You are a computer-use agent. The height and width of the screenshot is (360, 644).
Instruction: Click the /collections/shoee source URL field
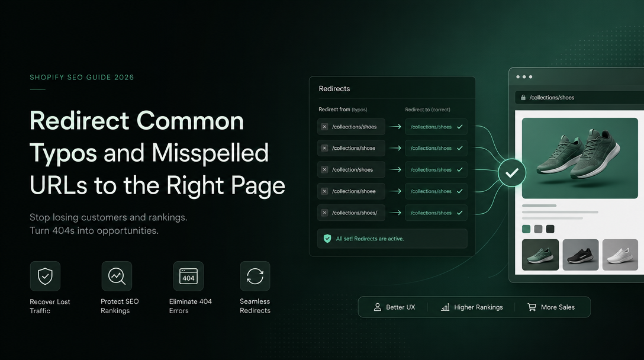(x=351, y=191)
